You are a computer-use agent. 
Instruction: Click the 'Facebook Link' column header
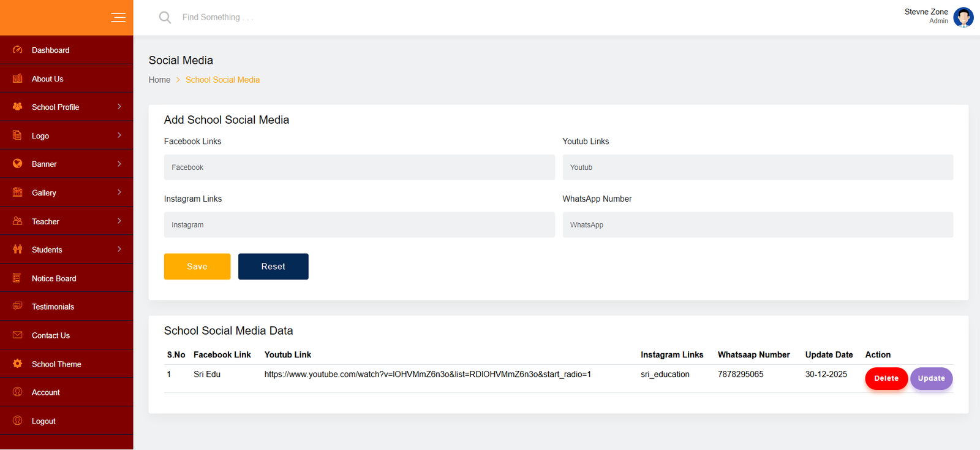222,354
